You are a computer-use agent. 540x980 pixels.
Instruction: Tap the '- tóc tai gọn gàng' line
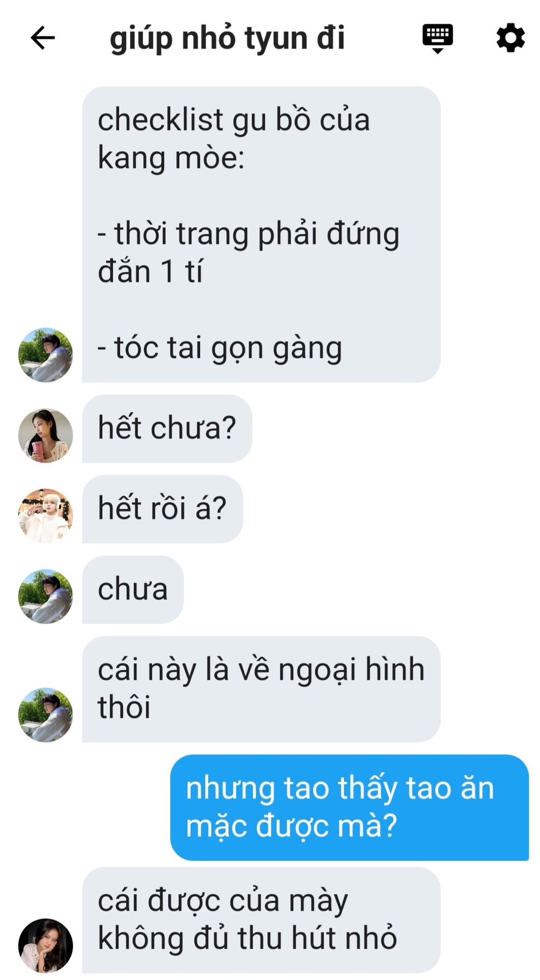pyautogui.click(x=220, y=349)
